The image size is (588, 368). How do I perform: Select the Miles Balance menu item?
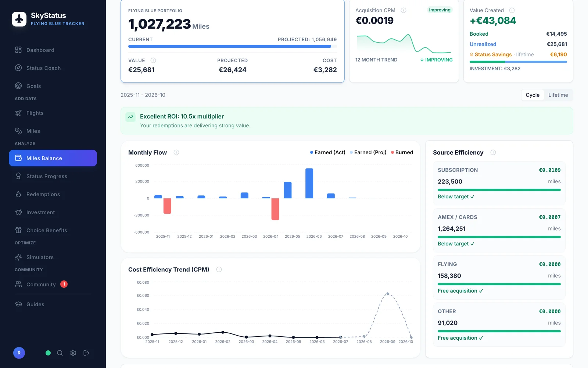click(53, 158)
